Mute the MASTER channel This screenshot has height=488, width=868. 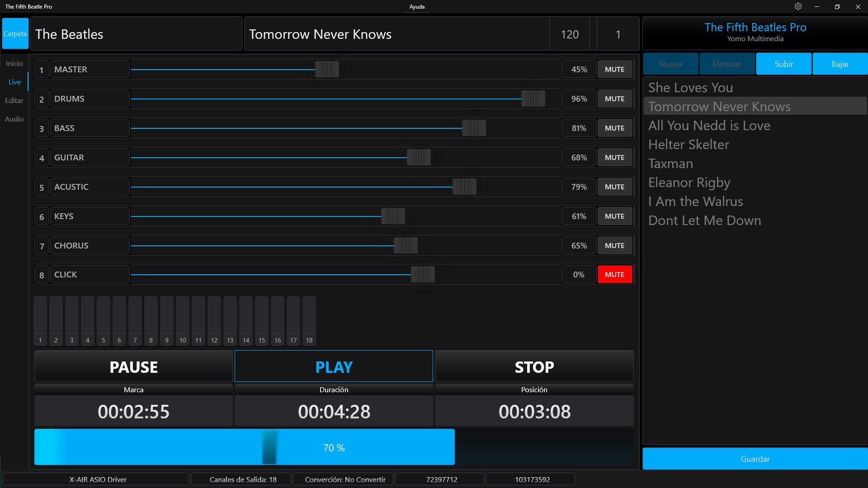(x=614, y=70)
